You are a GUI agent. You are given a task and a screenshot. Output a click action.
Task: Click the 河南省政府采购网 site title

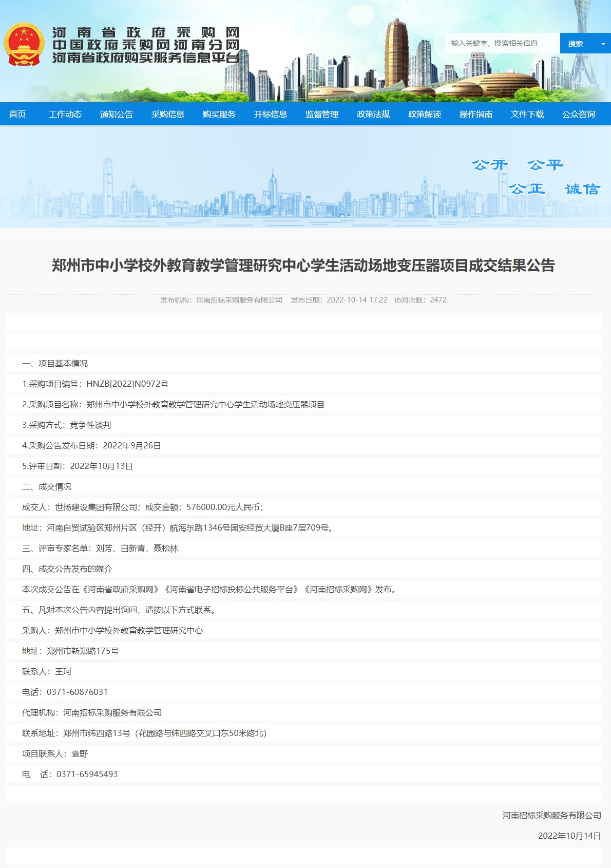146,33
